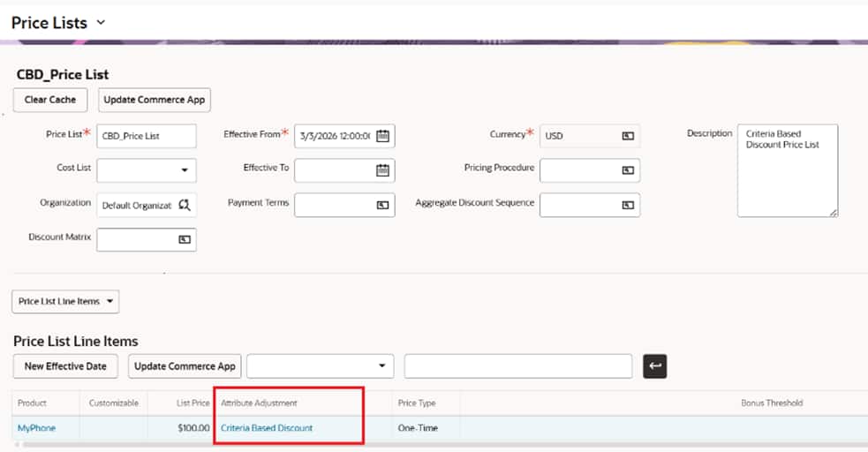Open the Effective From calendar picker
The width and height of the screenshot is (868, 452).
pos(382,136)
